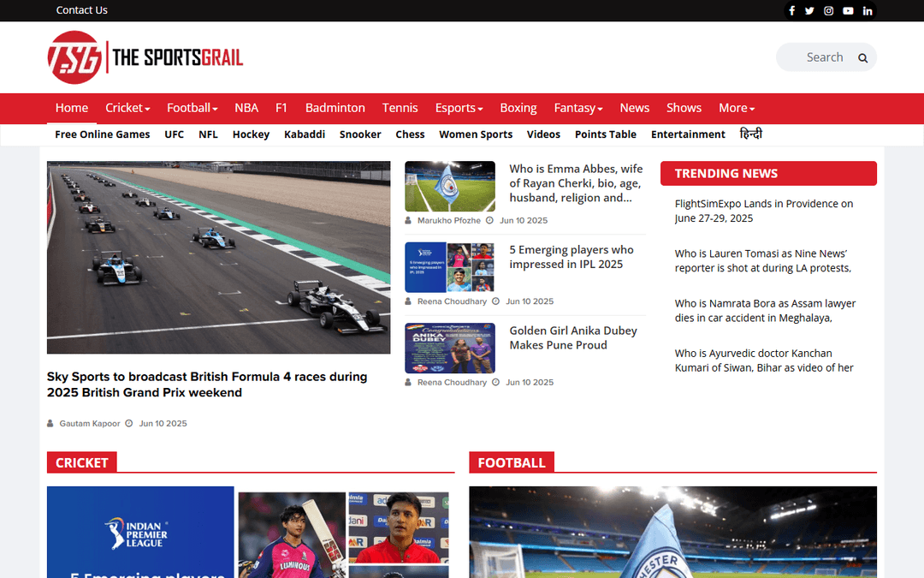The width and height of the screenshot is (924, 578).
Task: Open the NBA menu item
Action: 246,108
